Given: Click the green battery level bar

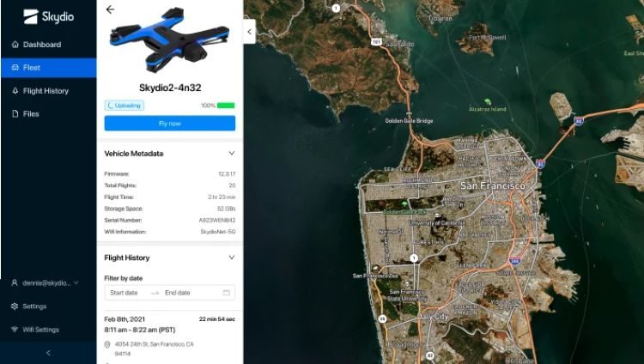Looking at the screenshot, I should pos(226,106).
